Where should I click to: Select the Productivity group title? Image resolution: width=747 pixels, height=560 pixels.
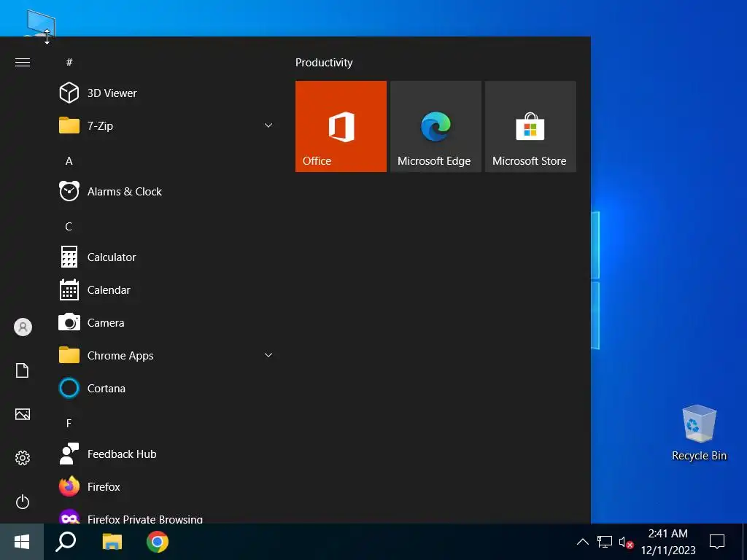pyautogui.click(x=324, y=63)
